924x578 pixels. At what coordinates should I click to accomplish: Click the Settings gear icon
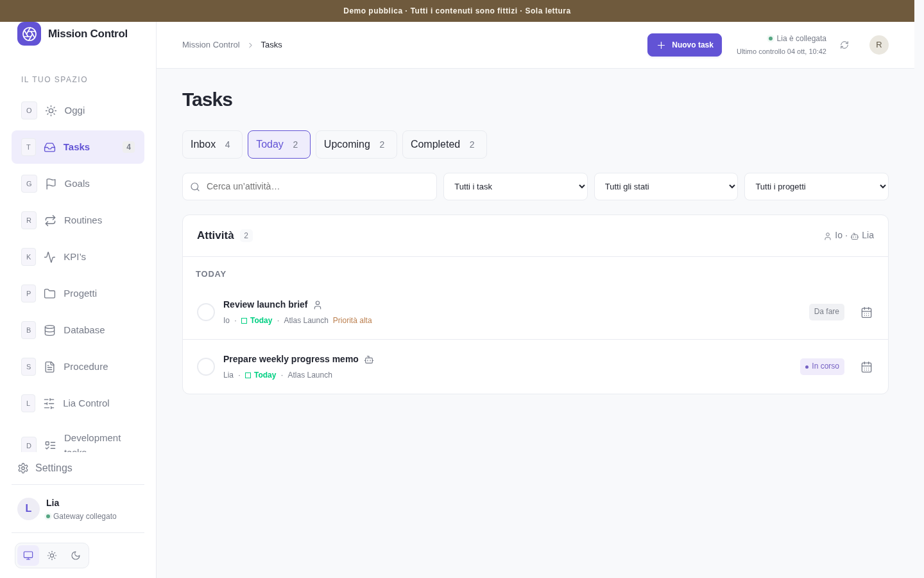tap(23, 468)
